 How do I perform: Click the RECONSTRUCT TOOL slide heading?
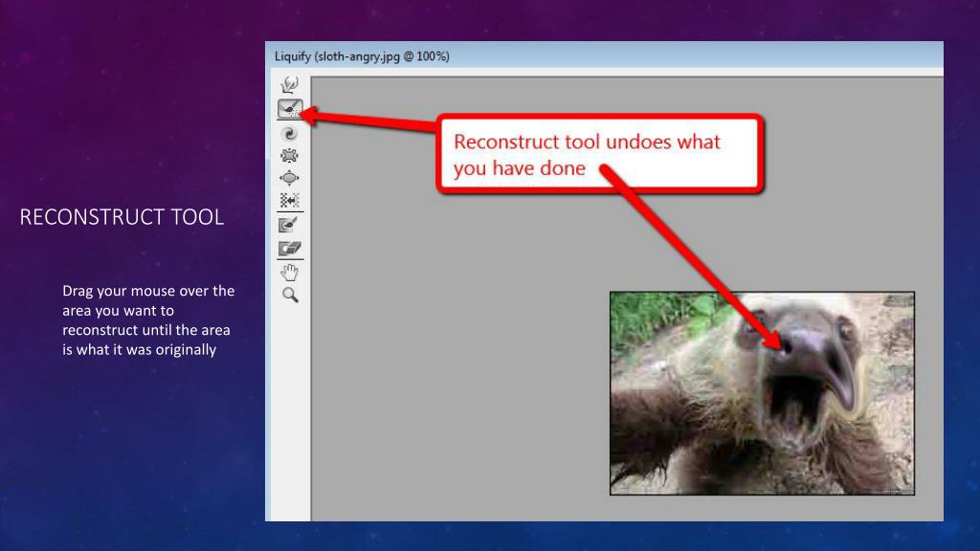click(x=122, y=217)
